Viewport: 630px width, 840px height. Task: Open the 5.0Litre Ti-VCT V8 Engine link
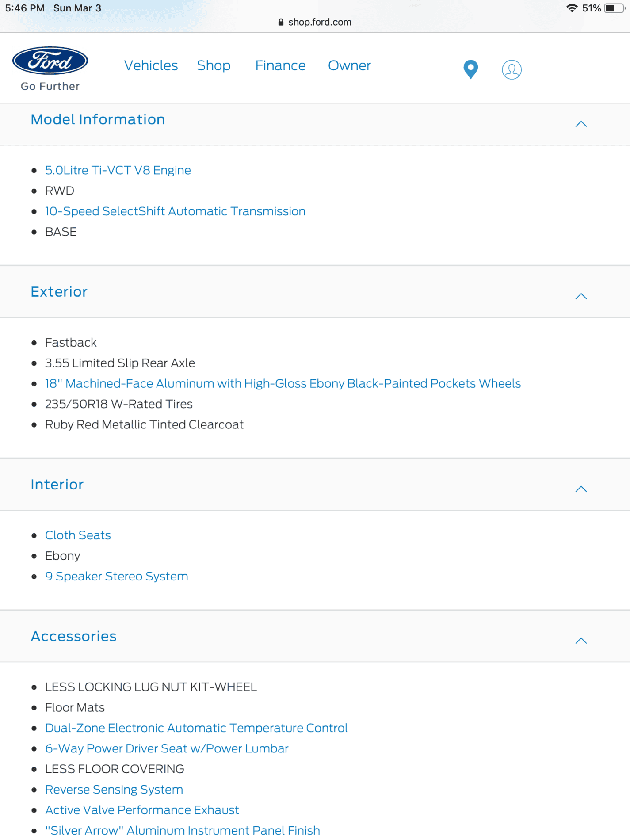point(118,170)
